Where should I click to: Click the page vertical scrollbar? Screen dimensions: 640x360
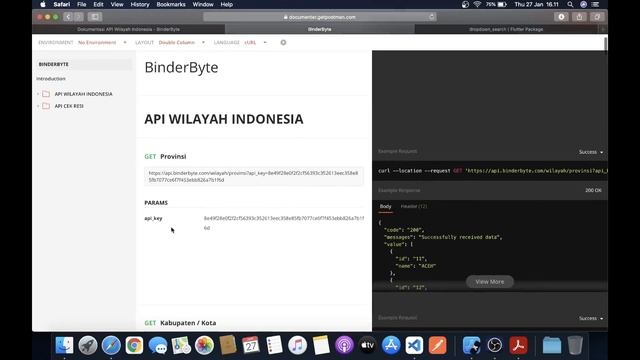pos(605,44)
